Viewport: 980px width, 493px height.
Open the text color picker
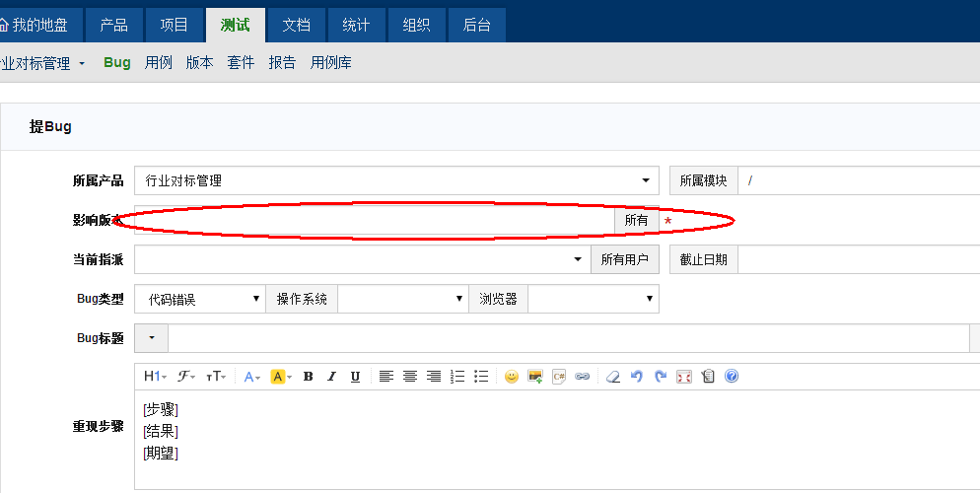[x=251, y=376]
